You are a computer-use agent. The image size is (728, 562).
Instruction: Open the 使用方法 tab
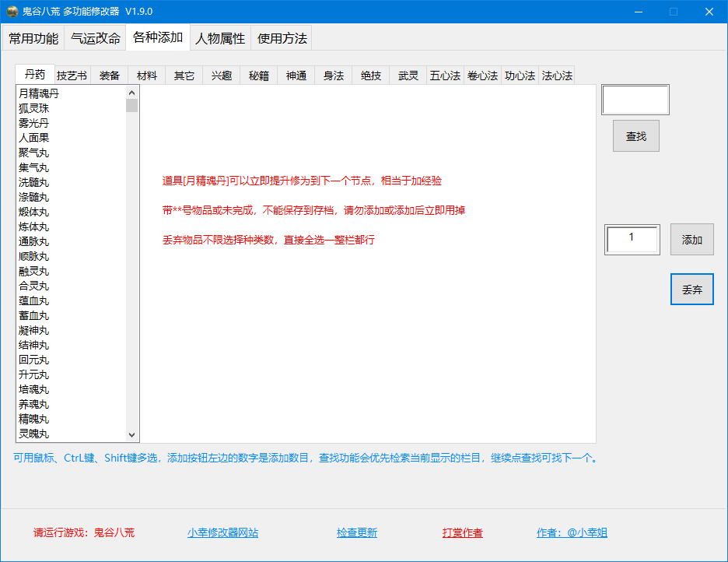[282, 38]
